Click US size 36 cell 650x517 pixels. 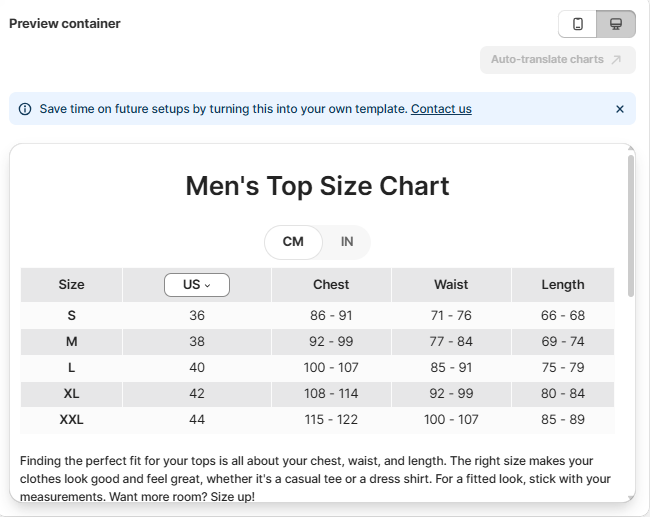(x=197, y=316)
